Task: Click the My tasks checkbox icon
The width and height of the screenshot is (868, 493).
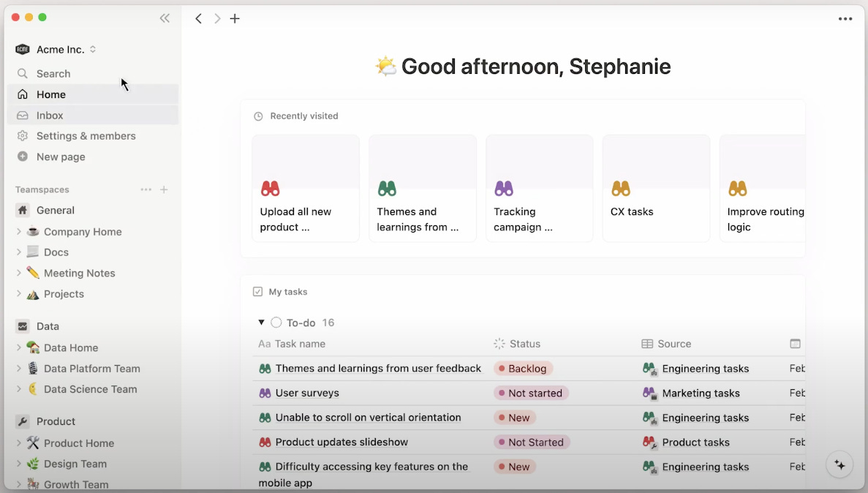Action: point(257,291)
